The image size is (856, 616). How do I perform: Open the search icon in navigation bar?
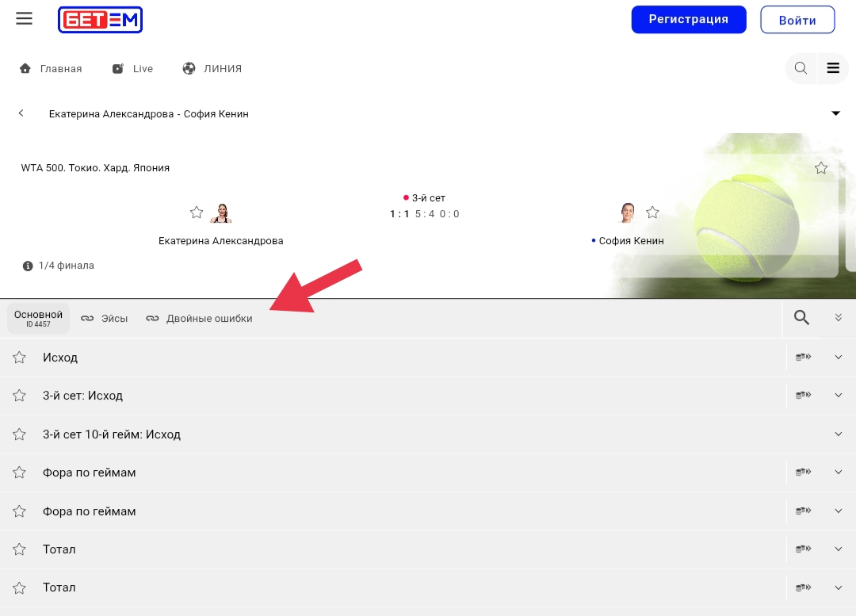[x=801, y=68]
